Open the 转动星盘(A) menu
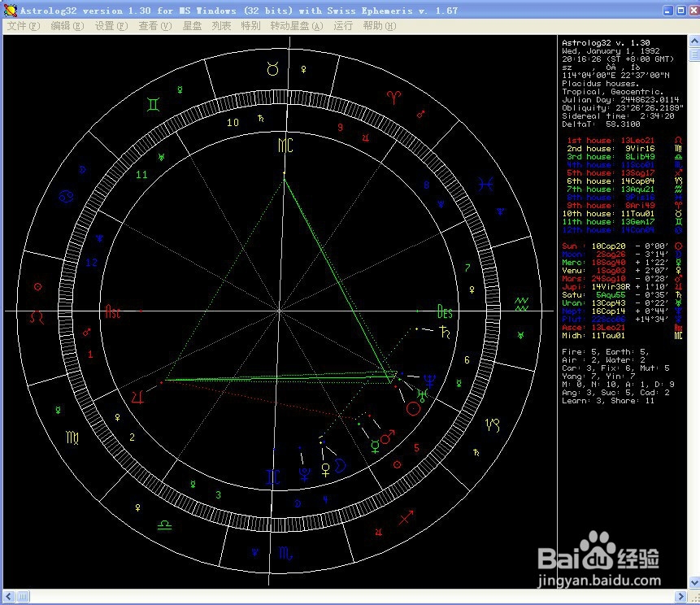This screenshot has width=700, height=605. 297,26
